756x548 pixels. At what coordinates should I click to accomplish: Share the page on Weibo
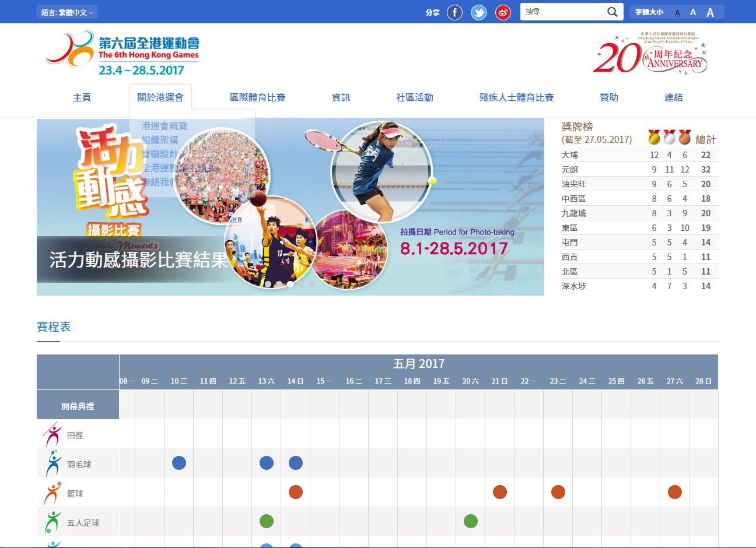[x=503, y=12]
